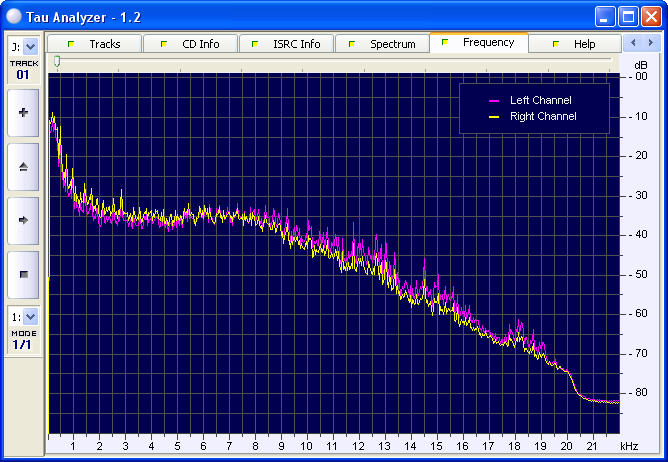This screenshot has width=668, height=462.
Task: Click the kHz axis label
Action: coord(629,446)
